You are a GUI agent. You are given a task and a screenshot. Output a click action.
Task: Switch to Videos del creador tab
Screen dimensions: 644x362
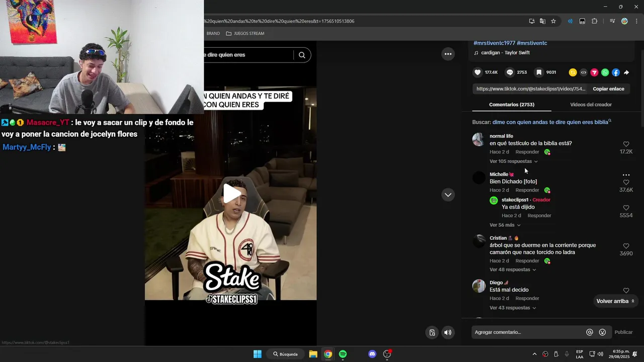click(591, 105)
